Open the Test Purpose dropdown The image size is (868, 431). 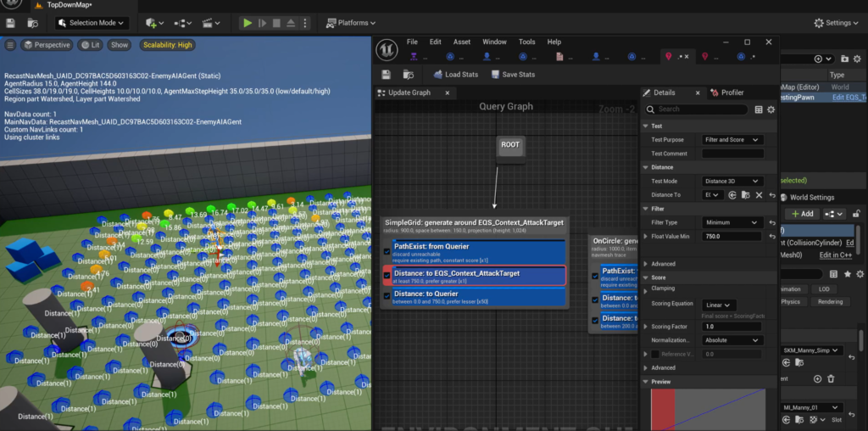click(x=732, y=140)
